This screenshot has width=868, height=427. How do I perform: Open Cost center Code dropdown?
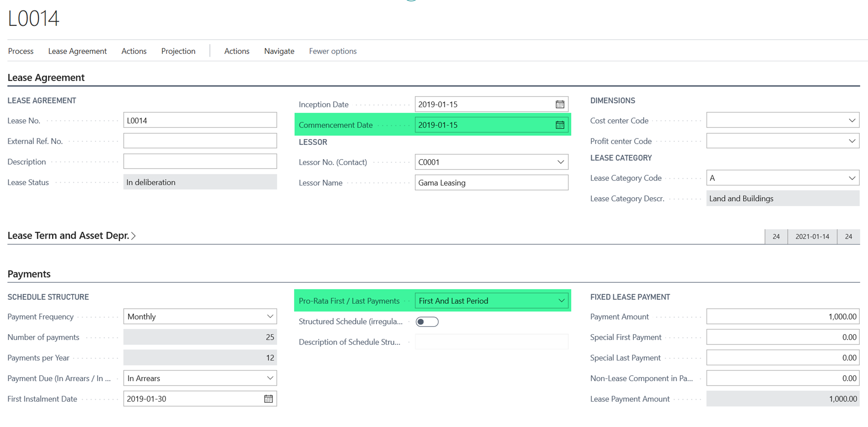(x=852, y=120)
